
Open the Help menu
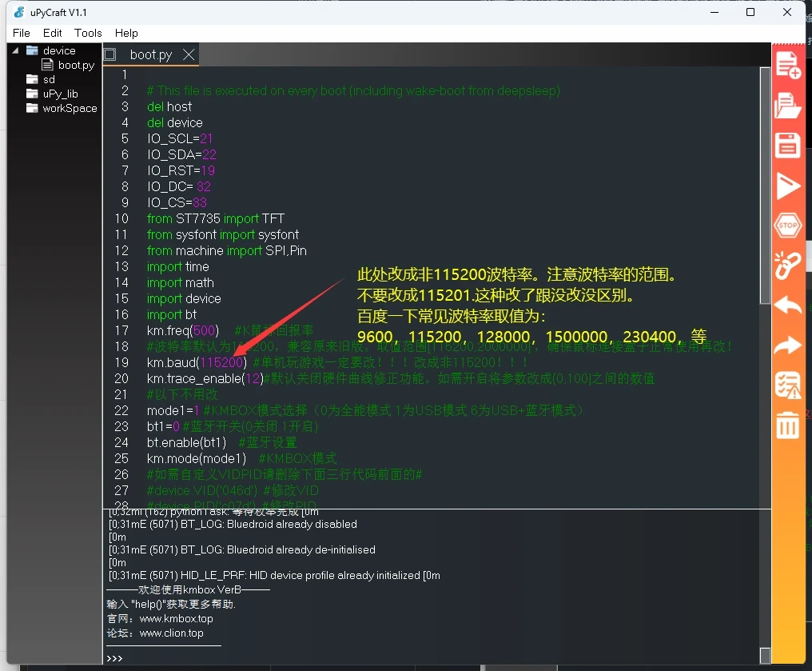coord(126,33)
